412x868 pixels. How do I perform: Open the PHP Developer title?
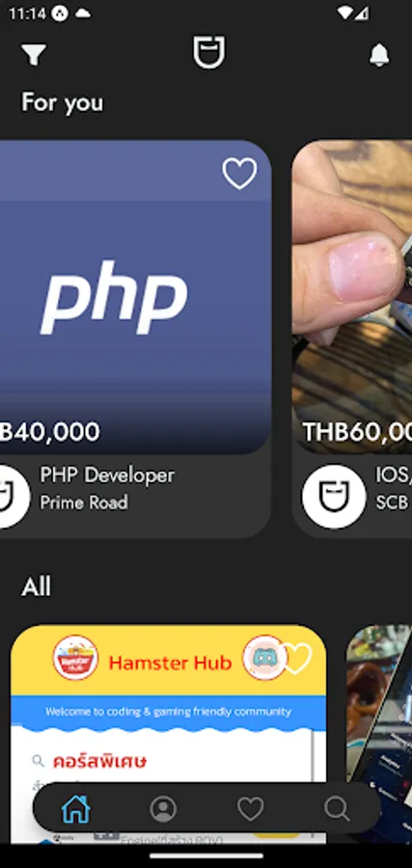(107, 475)
